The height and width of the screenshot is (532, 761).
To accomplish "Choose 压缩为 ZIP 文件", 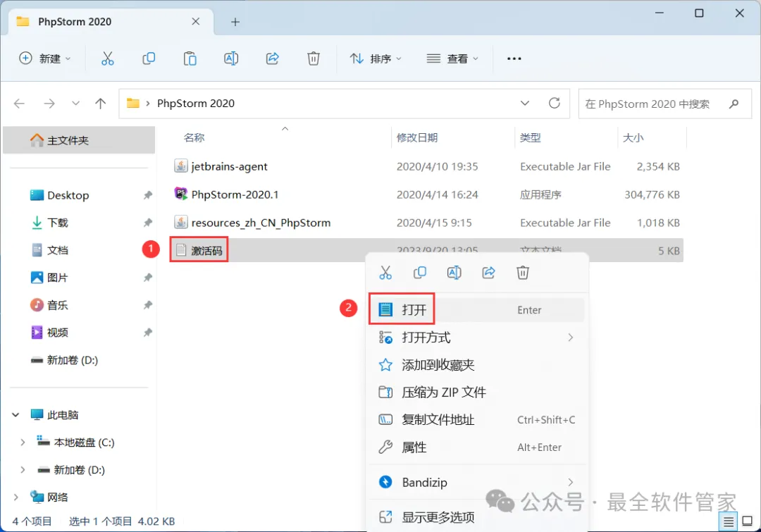I will [476, 392].
